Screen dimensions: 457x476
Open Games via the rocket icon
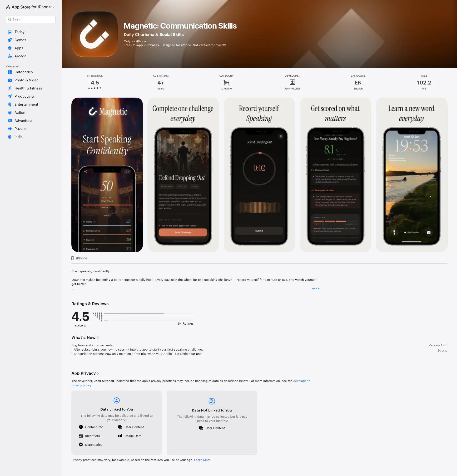pos(10,40)
